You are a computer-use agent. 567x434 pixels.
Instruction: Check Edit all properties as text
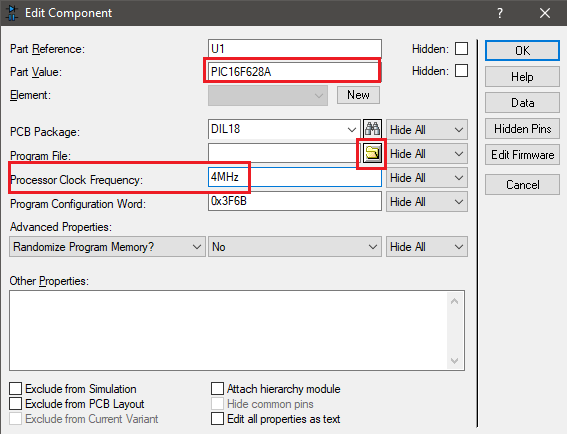click(x=217, y=419)
